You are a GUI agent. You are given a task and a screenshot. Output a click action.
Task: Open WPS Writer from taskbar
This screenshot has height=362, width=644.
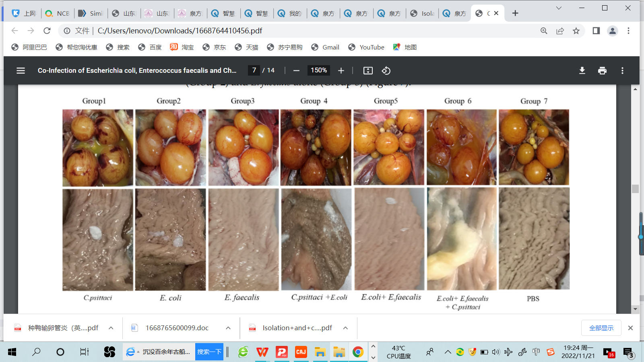coord(262,352)
